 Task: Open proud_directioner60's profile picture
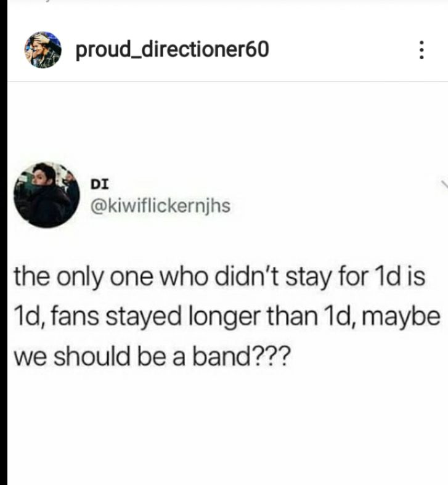tap(43, 50)
